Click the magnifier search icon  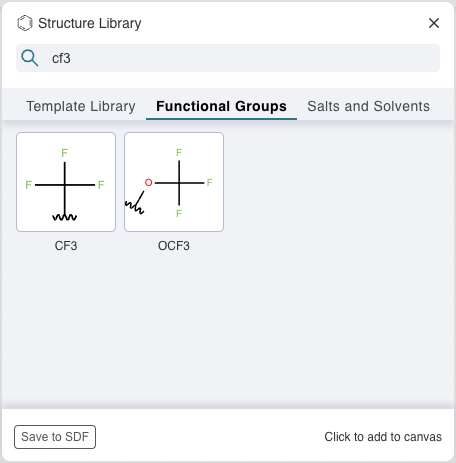[x=30, y=58]
